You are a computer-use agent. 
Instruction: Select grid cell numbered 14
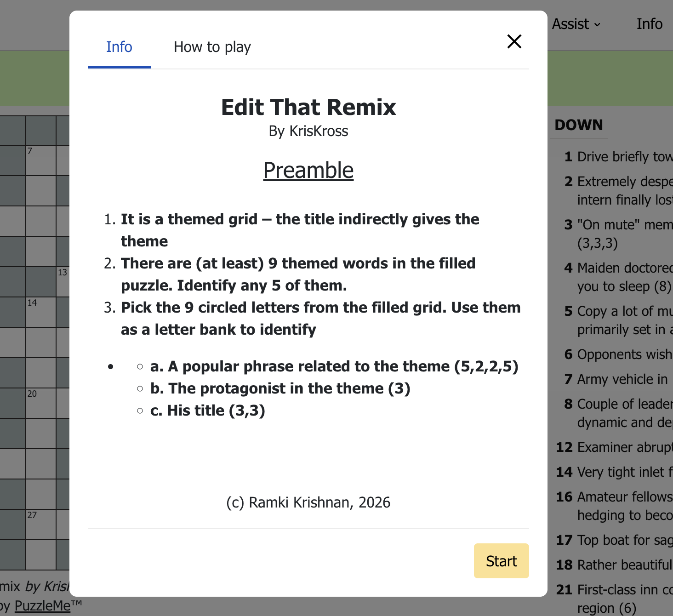pyautogui.click(x=41, y=312)
